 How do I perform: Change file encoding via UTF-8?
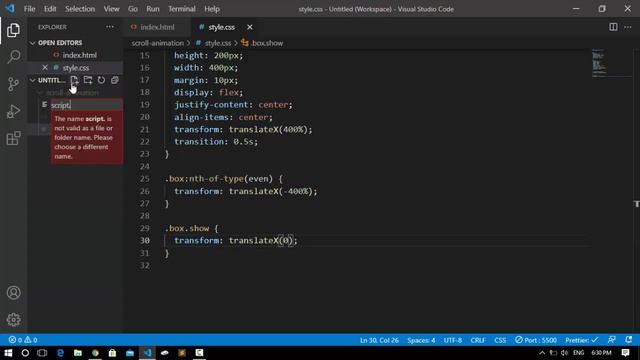coord(452,340)
